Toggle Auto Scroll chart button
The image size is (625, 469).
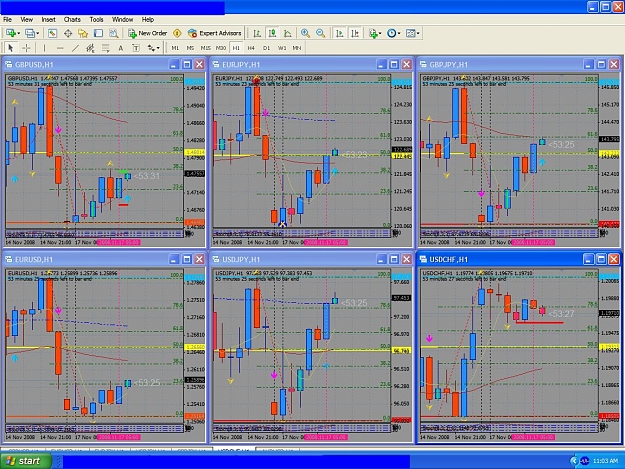(340, 33)
